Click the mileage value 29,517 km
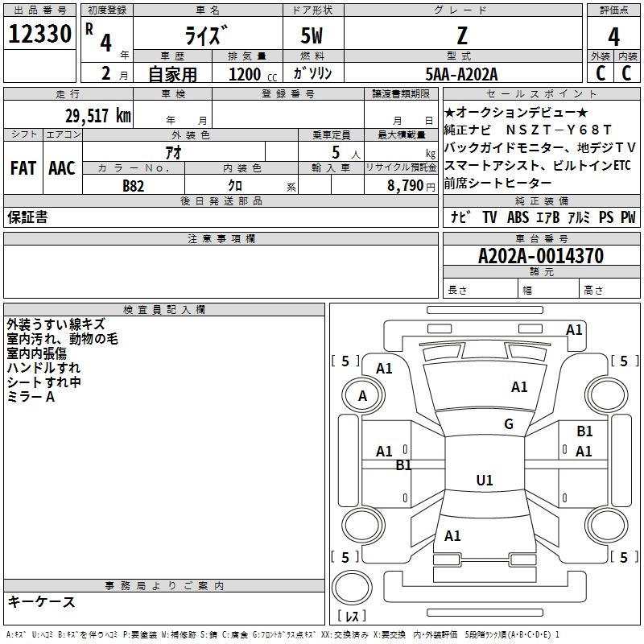644x644 pixels. point(97,116)
